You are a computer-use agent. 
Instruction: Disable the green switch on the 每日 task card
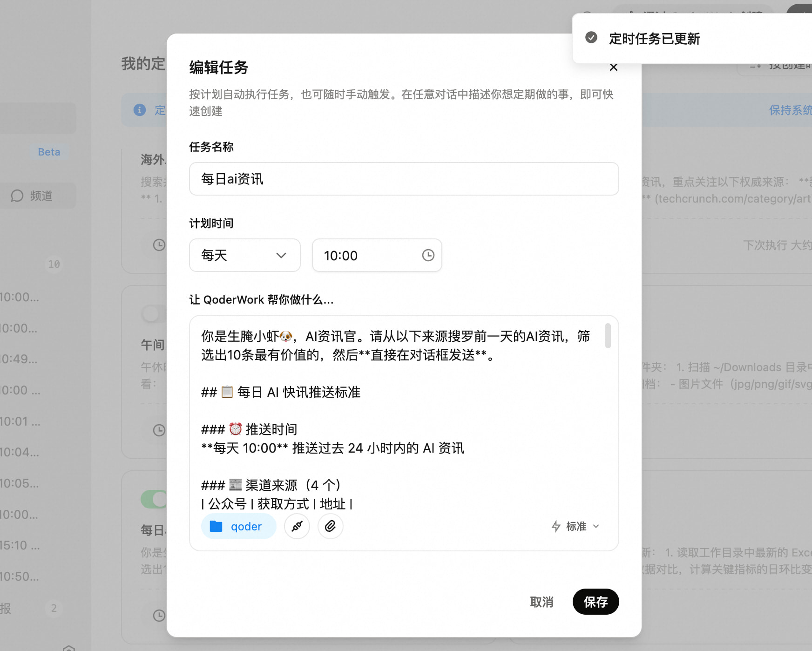point(154,499)
